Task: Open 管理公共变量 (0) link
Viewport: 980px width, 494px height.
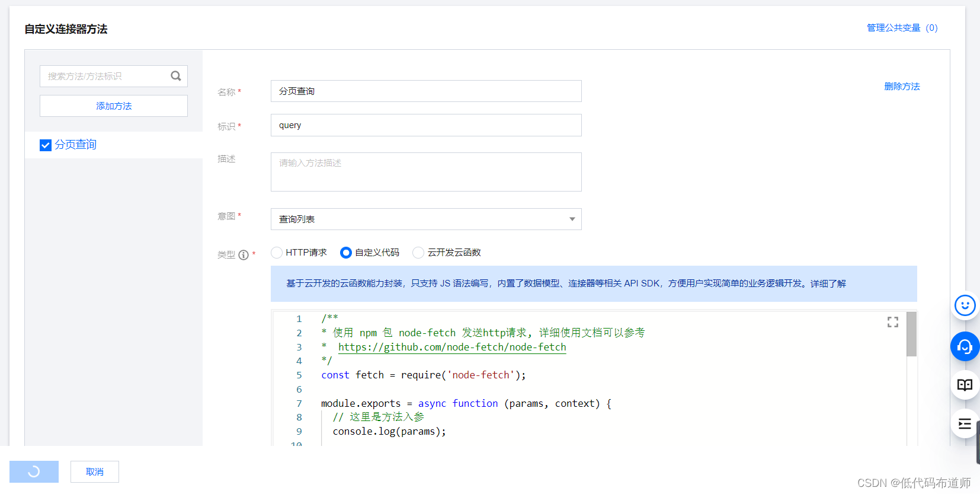Action: pyautogui.click(x=902, y=28)
